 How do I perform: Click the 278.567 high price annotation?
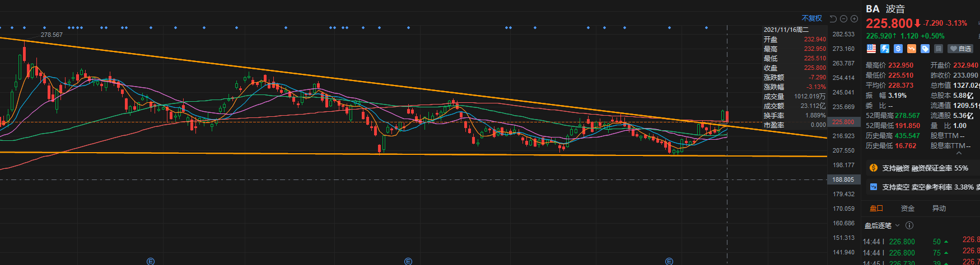coord(52,35)
